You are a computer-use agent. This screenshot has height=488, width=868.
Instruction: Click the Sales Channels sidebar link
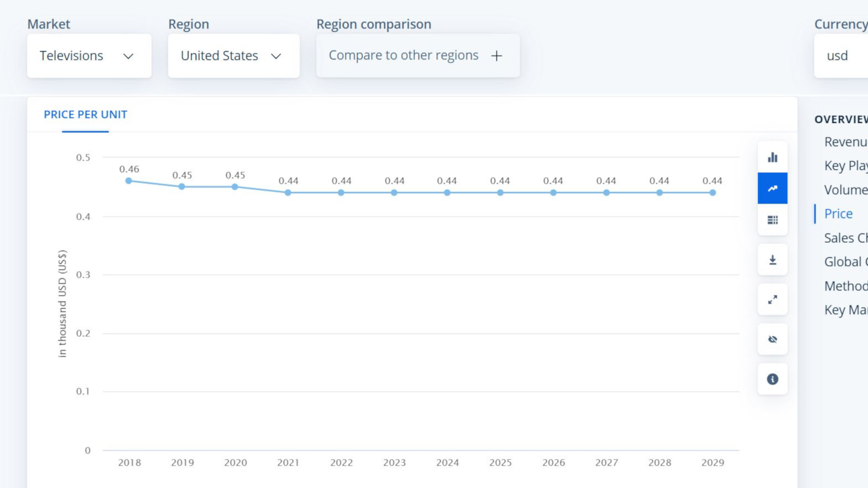click(x=845, y=238)
